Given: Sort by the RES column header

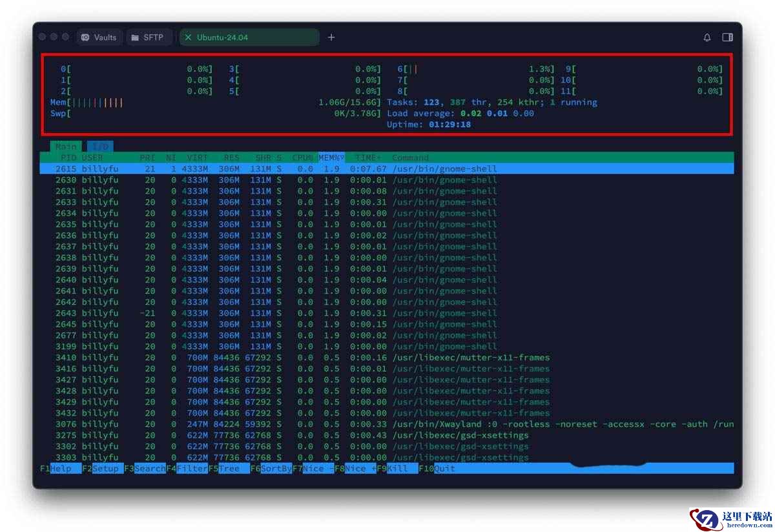Looking at the screenshot, I should pyautogui.click(x=231, y=158).
